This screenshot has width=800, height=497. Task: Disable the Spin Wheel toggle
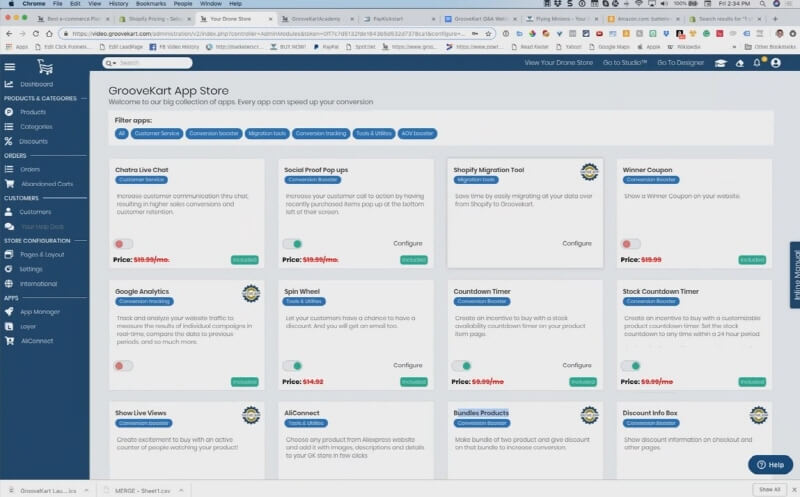coord(293,366)
